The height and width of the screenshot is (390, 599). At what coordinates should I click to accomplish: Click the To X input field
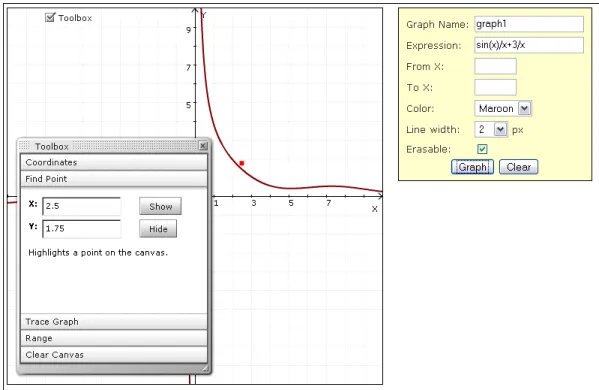click(x=495, y=87)
